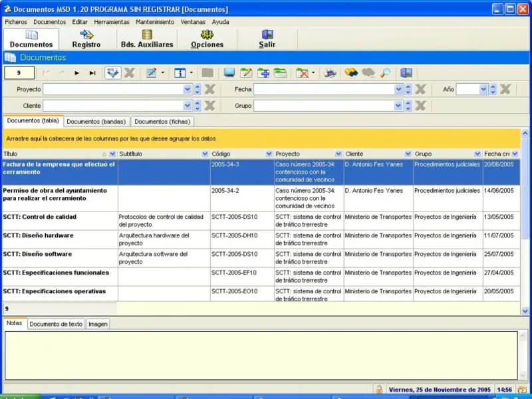
Task: Click the Registro toolbar icon
Action: [x=86, y=35]
